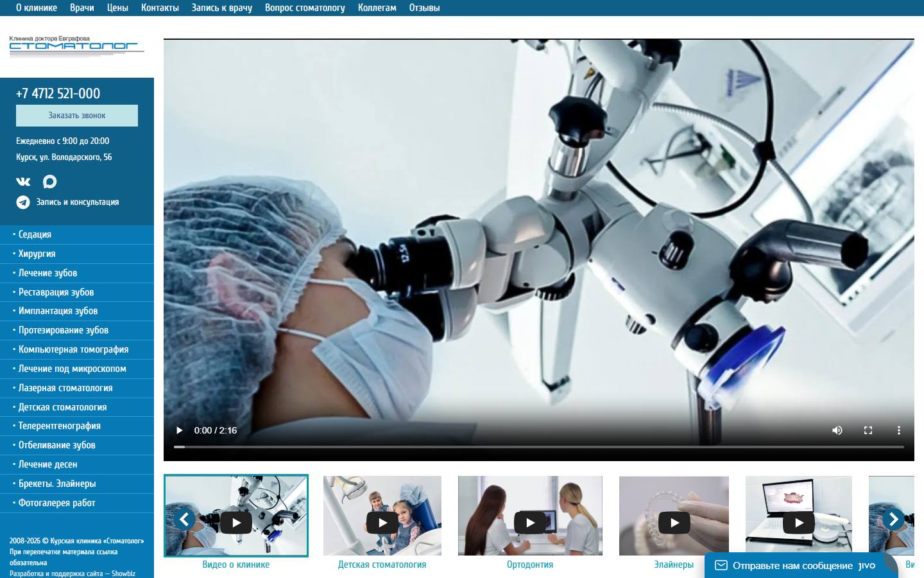Screen dimensions: 924x578
Task: Click the 'Showbiz' developer link
Action: (x=123, y=574)
